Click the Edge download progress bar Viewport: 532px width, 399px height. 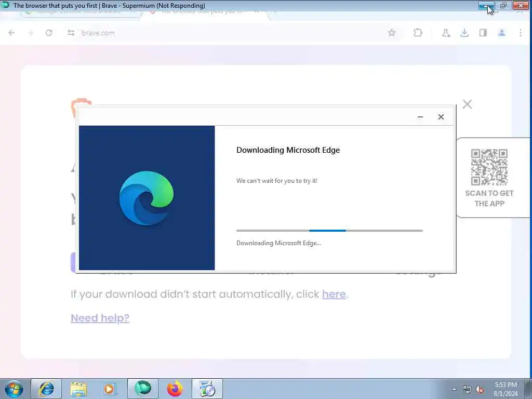point(329,231)
